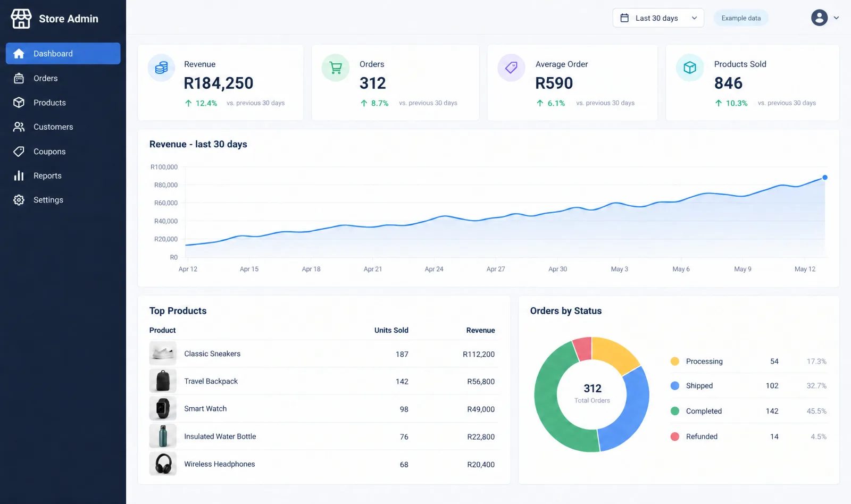Click the Dashboard home icon in sidebar
Screen dimensions: 851x504
[19, 54]
